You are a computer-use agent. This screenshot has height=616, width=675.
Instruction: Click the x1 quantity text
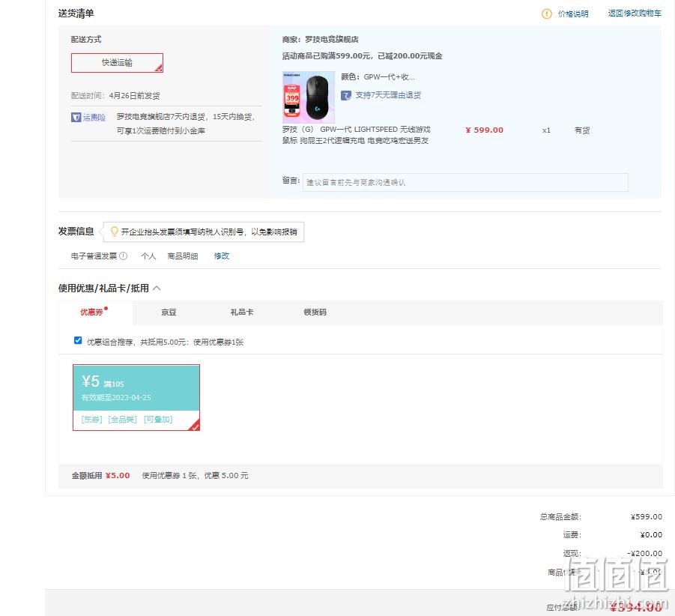point(546,130)
